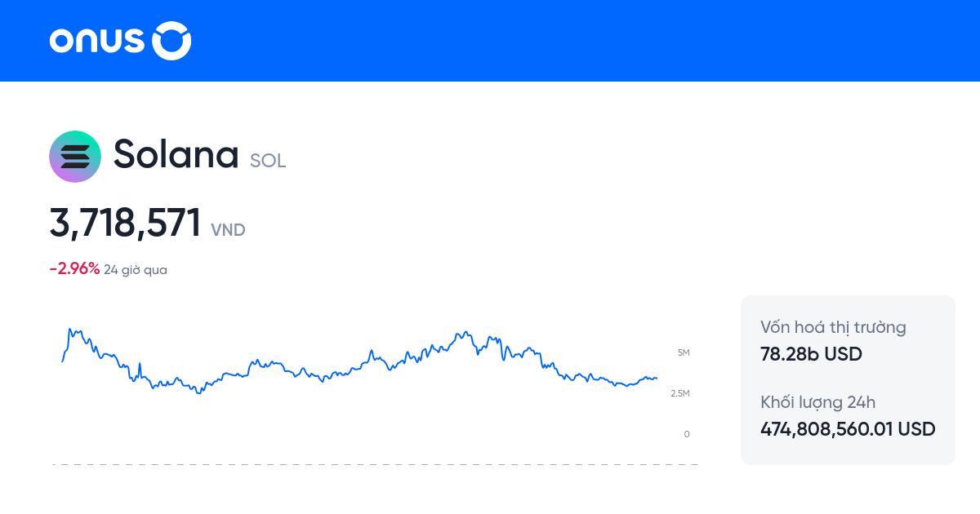Click the circular ONUS emblem icon
This screenshot has width=980, height=514.
coord(171,41)
